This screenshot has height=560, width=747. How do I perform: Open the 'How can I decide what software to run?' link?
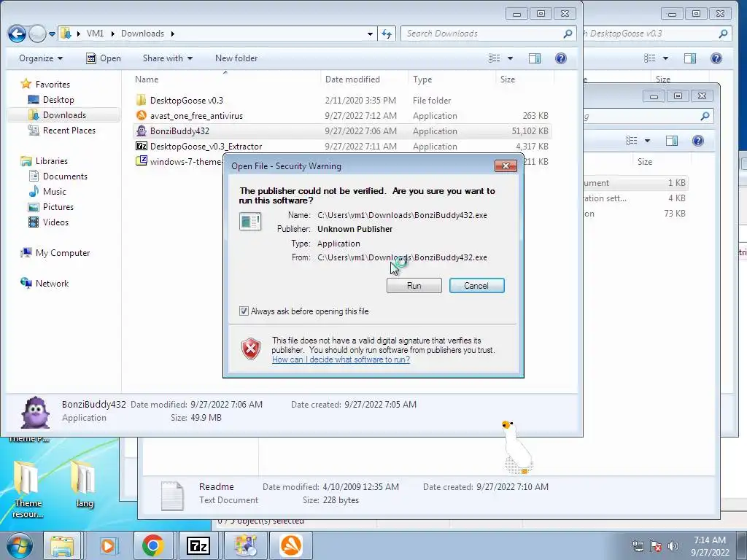(x=341, y=359)
